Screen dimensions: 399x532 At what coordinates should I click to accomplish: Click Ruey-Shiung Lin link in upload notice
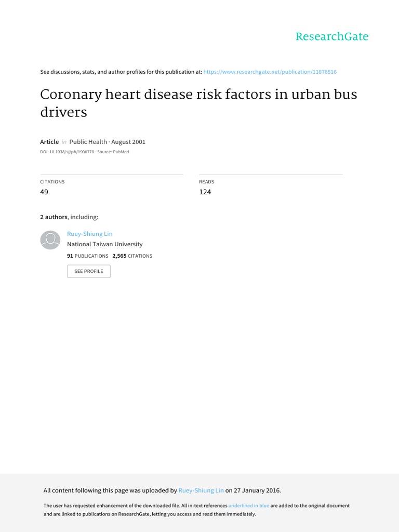click(x=201, y=490)
